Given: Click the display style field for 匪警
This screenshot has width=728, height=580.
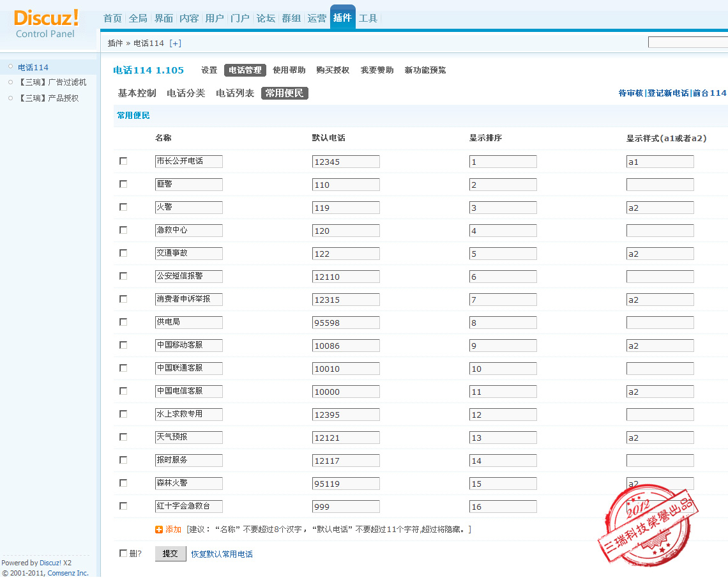Looking at the screenshot, I should [660, 185].
